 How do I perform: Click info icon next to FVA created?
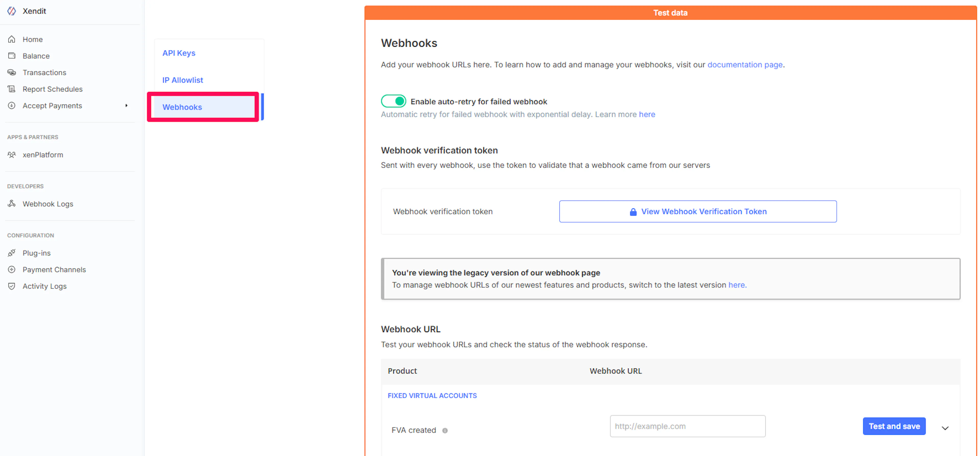click(445, 430)
